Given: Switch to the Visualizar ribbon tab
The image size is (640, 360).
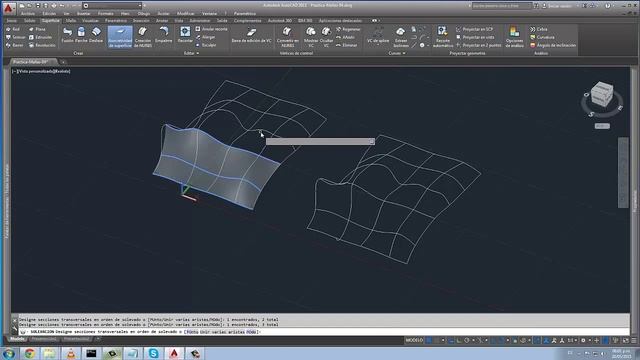Looking at the screenshot, I should click(90, 20).
